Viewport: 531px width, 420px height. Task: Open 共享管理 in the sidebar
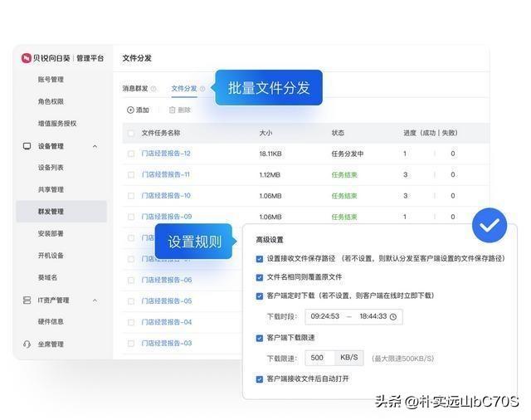point(51,189)
